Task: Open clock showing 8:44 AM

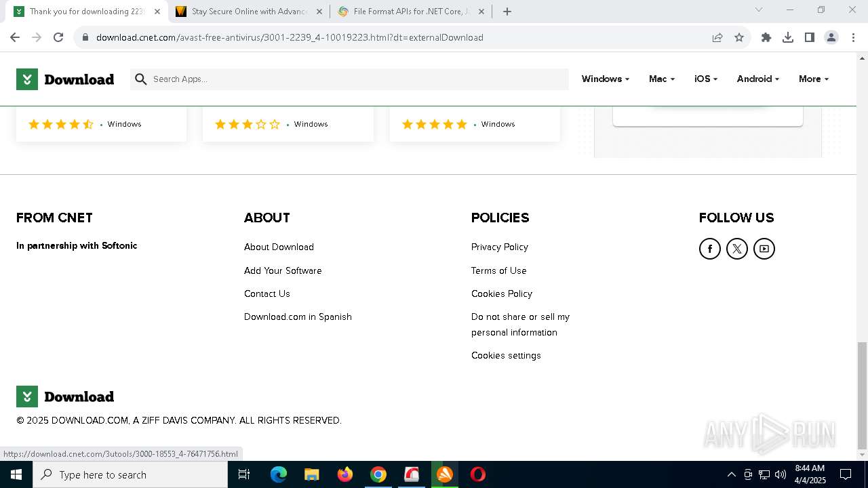Action: tap(810, 474)
